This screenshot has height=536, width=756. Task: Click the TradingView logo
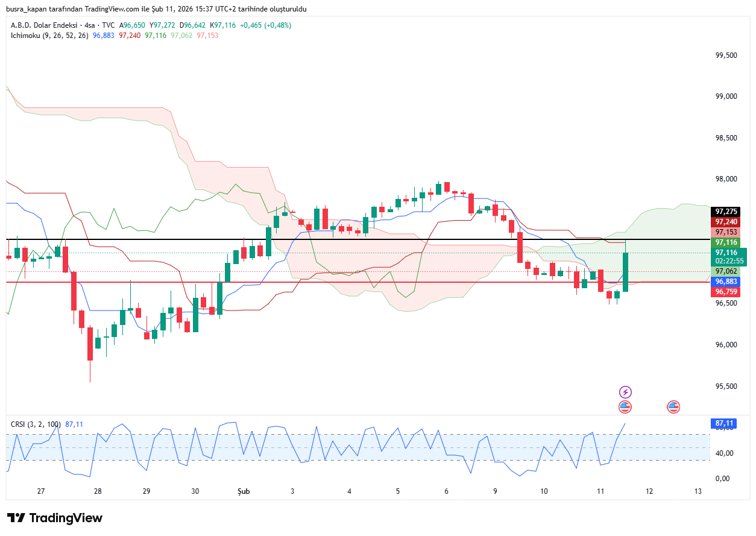[x=55, y=518]
